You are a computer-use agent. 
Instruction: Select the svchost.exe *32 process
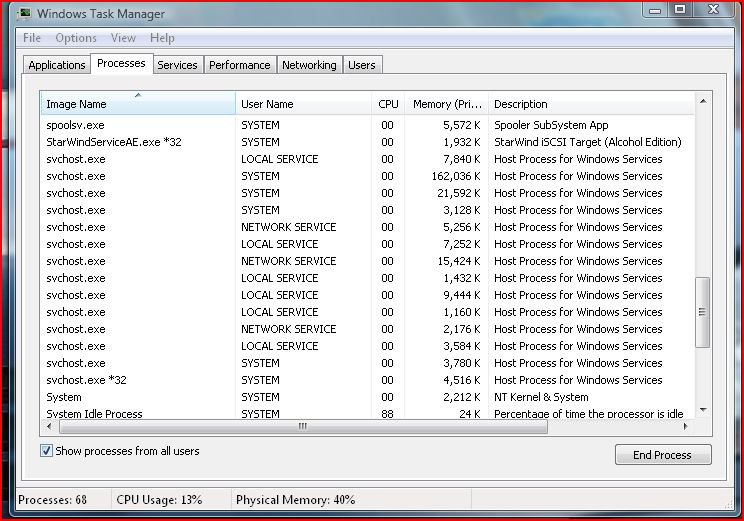(367, 380)
